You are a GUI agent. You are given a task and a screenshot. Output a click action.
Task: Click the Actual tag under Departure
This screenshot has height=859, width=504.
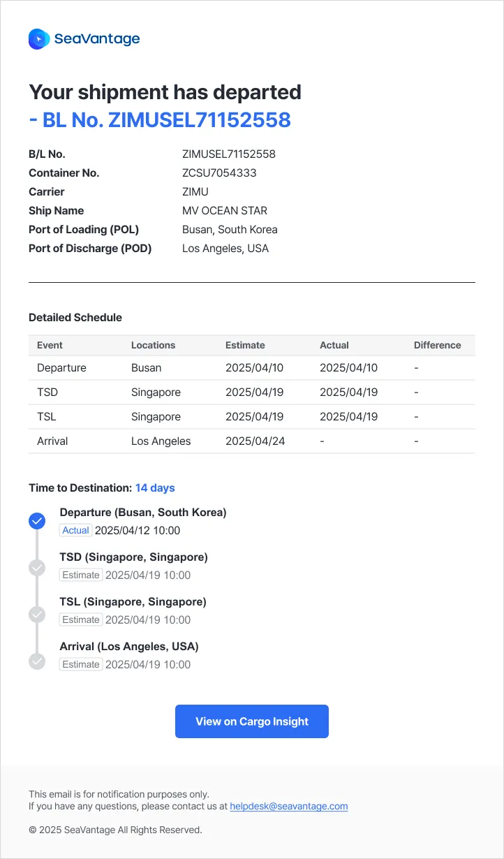tap(75, 531)
